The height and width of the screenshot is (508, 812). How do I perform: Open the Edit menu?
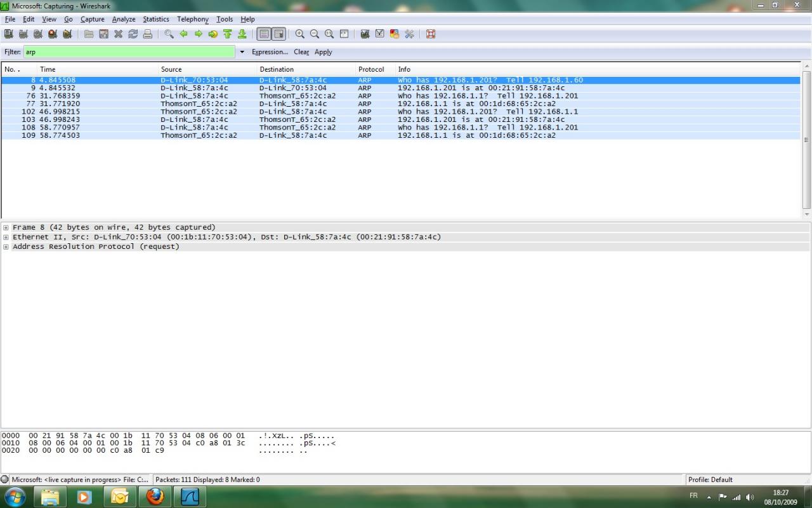click(29, 19)
